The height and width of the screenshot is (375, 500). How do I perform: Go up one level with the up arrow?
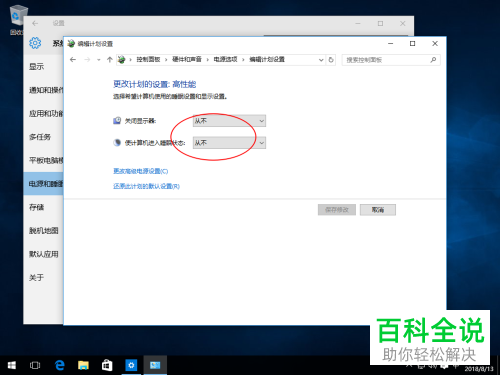point(110,60)
